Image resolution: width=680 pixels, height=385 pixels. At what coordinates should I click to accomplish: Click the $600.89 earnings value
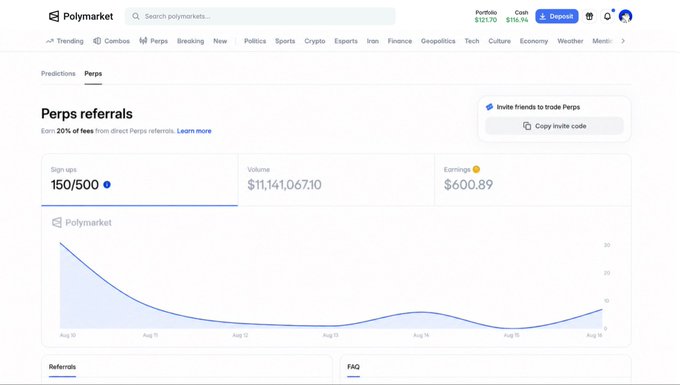coord(468,185)
